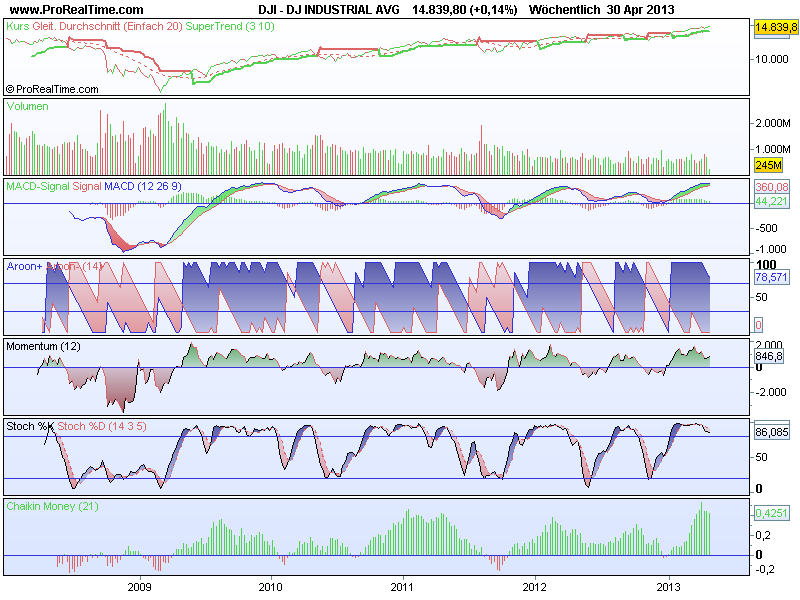This screenshot has width=800, height=600.
Task: Click the 30 Apr 2013 date
Action: [640, 10]
